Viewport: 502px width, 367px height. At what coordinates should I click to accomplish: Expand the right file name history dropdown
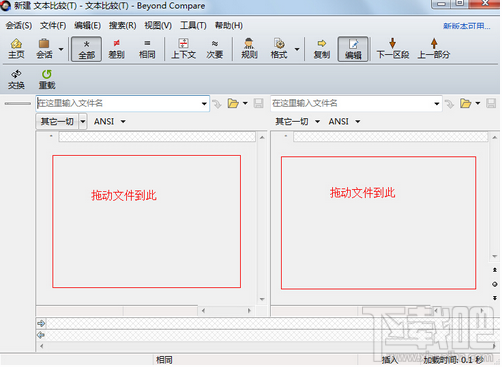pyautogui.click(x=437, y=104)
